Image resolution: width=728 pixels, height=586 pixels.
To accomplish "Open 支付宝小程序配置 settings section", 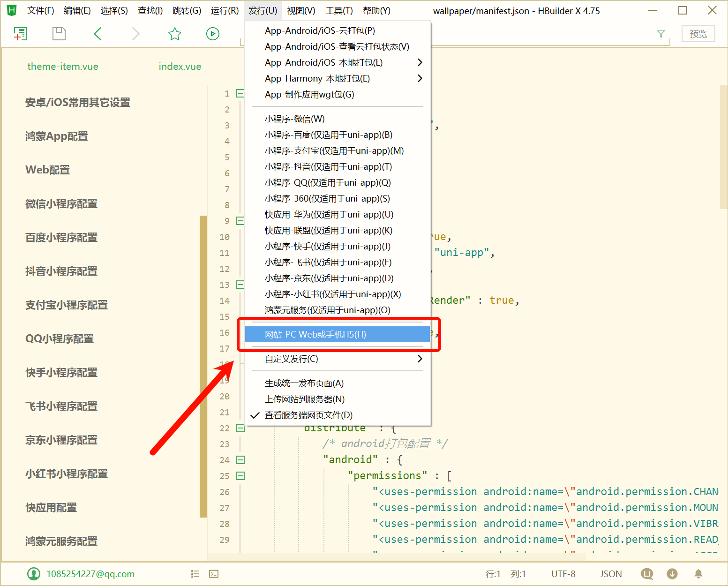I will [x=67, y=305].
